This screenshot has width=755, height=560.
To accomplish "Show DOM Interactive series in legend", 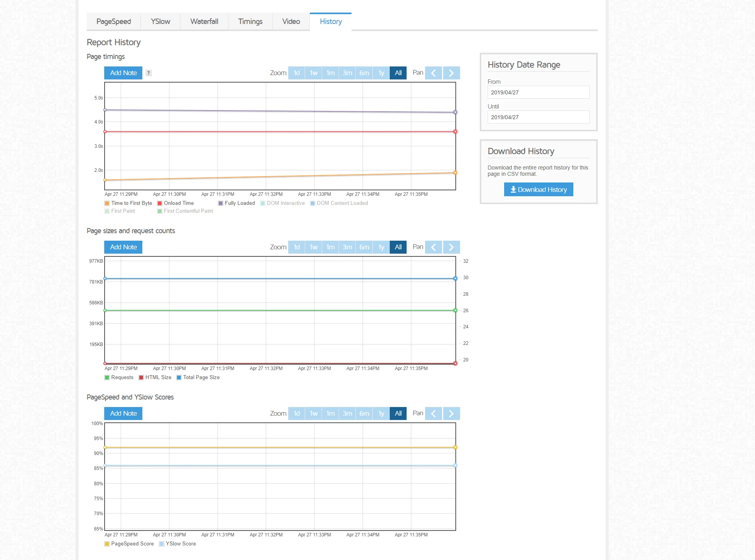I will click(x=285, y=203).
